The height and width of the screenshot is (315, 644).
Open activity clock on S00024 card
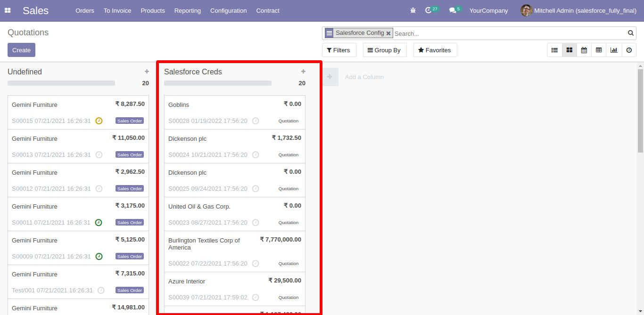point(255,154)
